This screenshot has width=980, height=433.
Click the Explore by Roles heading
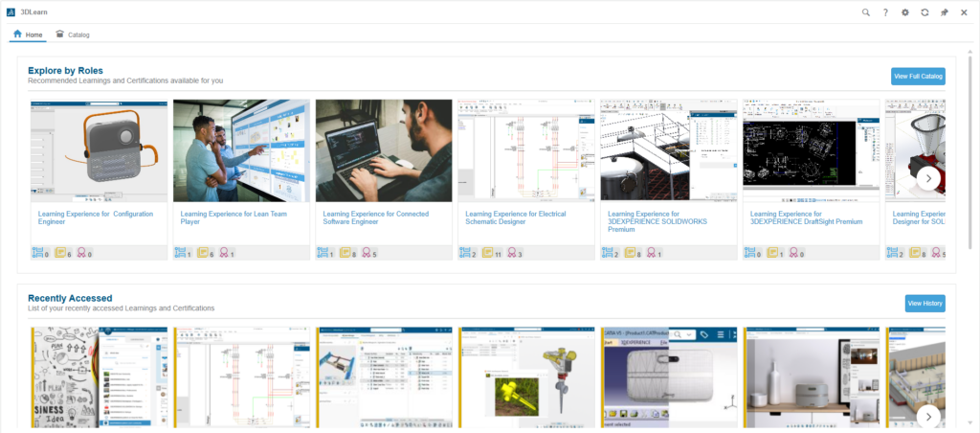pos(66,71)
